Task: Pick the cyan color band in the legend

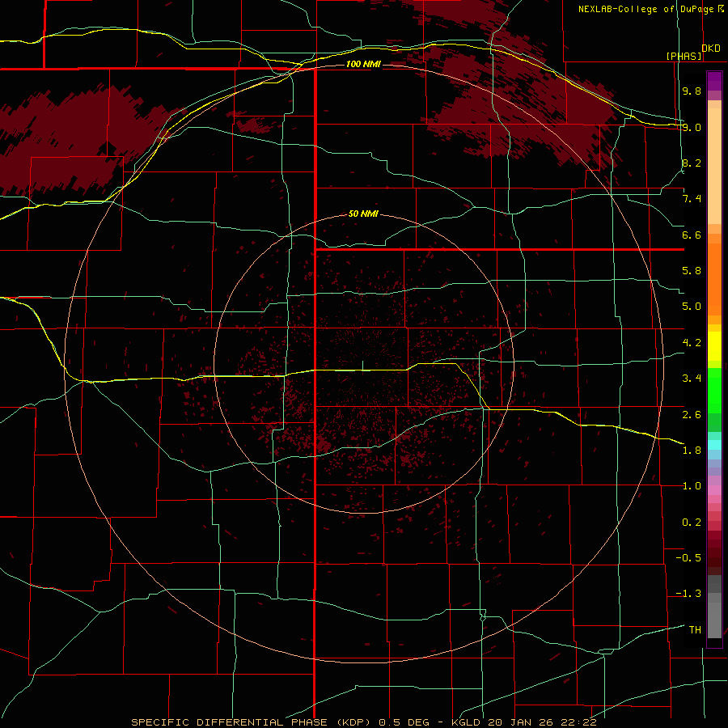Action: [714, 445]
